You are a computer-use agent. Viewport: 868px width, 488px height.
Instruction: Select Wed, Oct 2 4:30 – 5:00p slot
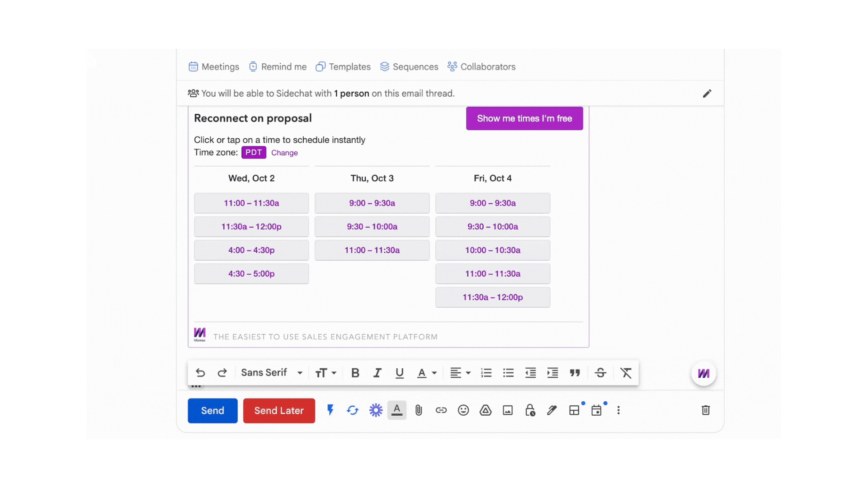coord(251,273)
